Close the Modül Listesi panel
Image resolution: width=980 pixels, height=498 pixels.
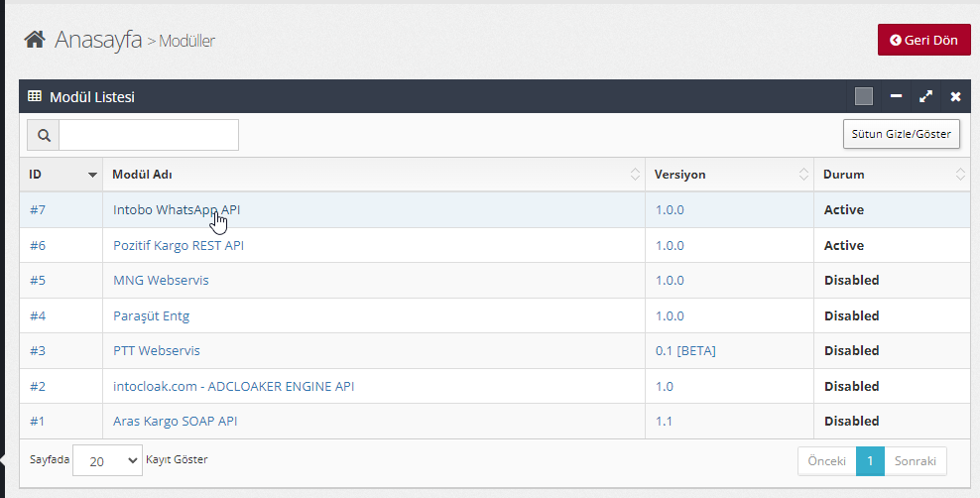pos(955,96)
